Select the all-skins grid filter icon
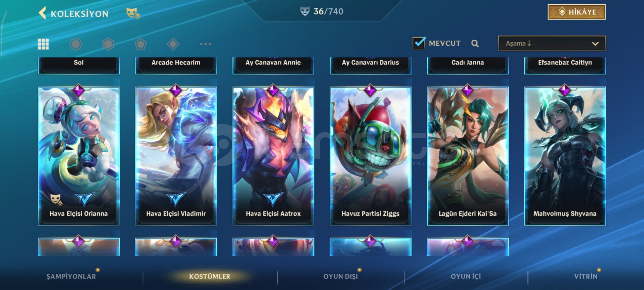 43,44
